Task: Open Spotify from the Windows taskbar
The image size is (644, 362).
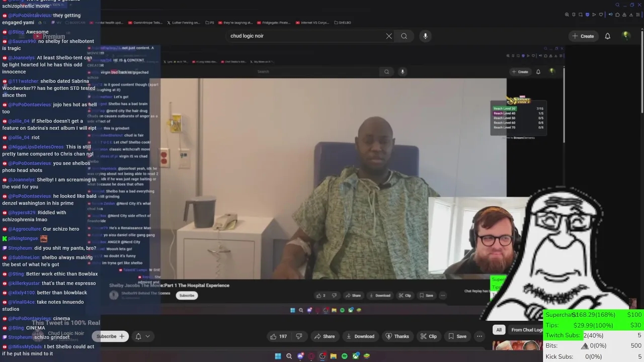Action: coord(344,356)
